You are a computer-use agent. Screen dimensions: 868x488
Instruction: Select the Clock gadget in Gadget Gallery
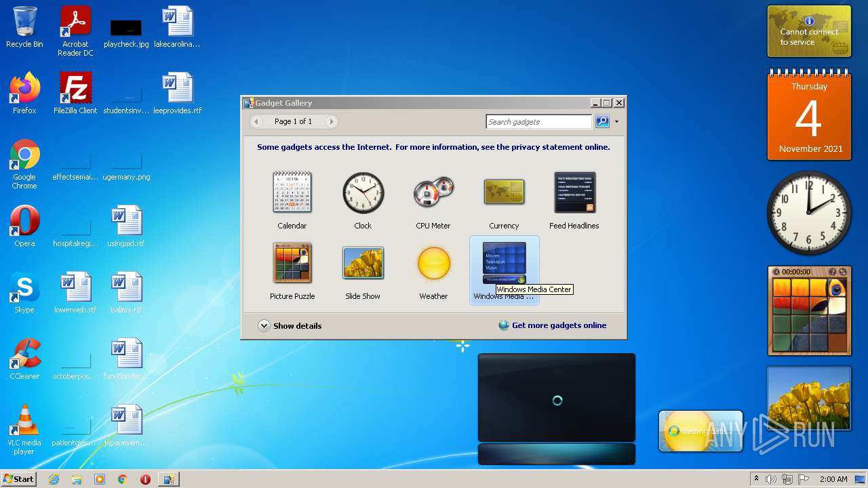(363, 200)
